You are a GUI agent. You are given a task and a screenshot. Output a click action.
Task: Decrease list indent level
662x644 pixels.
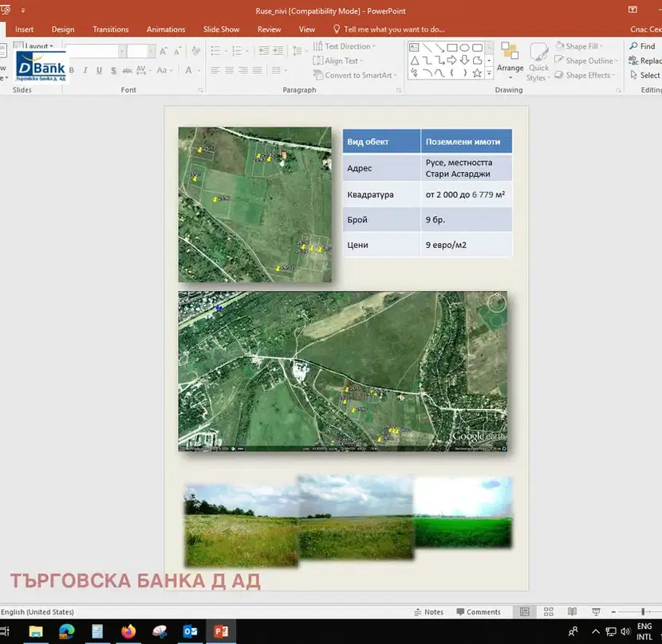[264, 51]
